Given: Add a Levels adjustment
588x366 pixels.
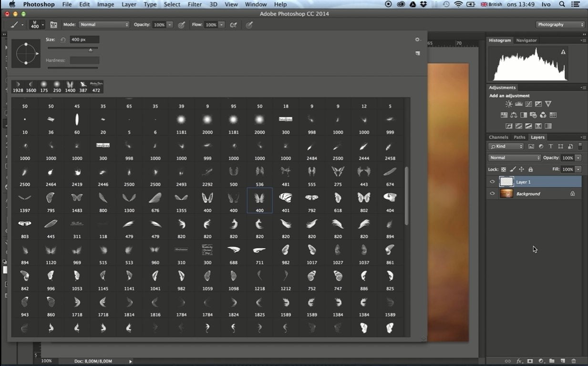Looking at the screenshot, I should pos(519,104).
